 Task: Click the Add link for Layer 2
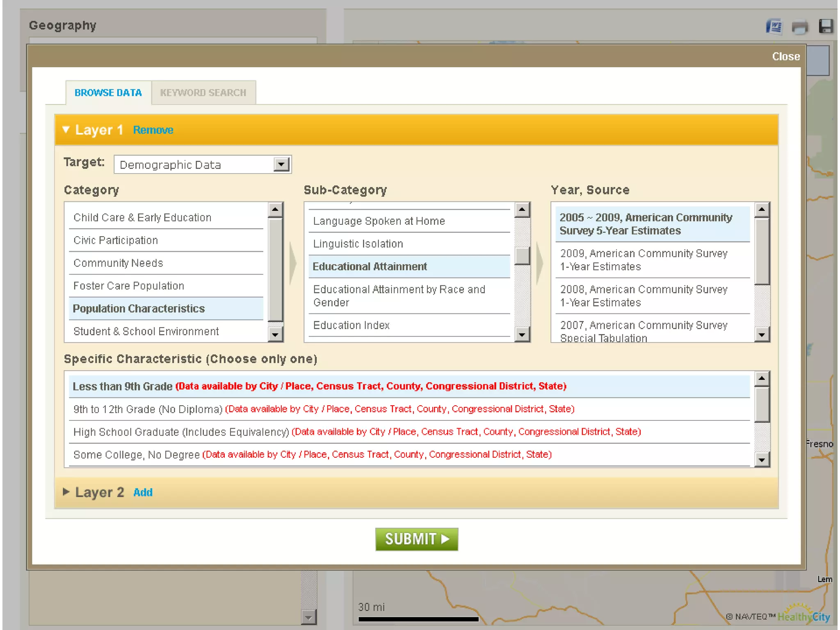point(143,492)
